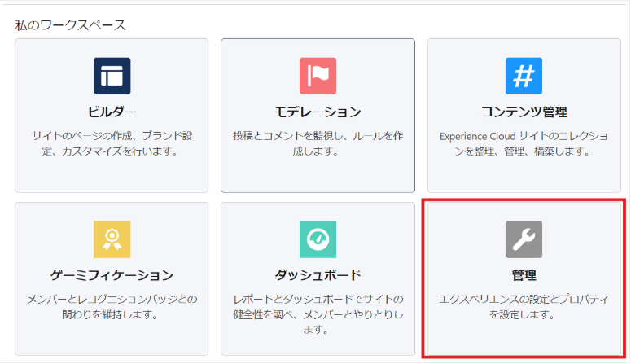Open the 管理 title in highlighted tile
Image resolution: width=631 pixels, height=364 pixels.
click(524, 275)
